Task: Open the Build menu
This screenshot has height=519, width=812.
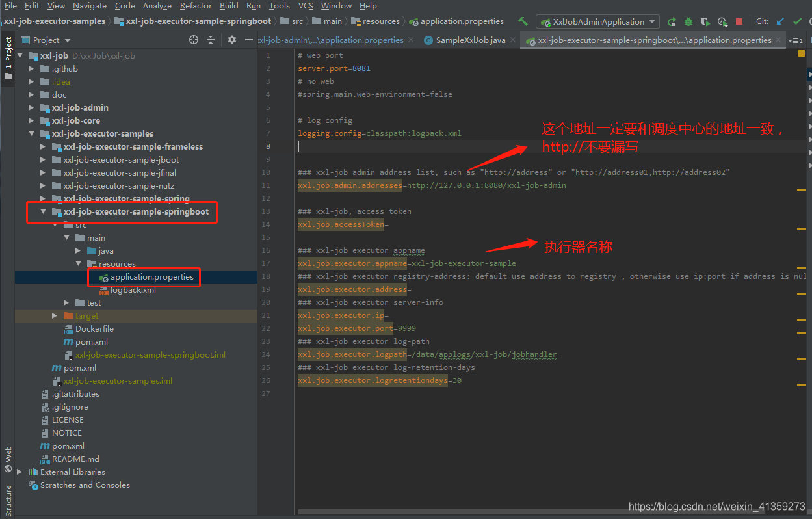Action: 229,6
